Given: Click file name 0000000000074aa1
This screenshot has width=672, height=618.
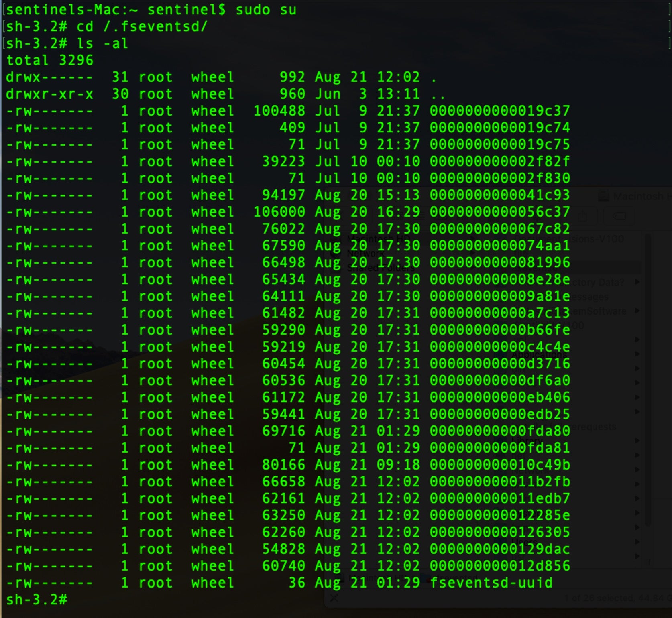Looking at the screenshot, I should (x=500, y=246).
